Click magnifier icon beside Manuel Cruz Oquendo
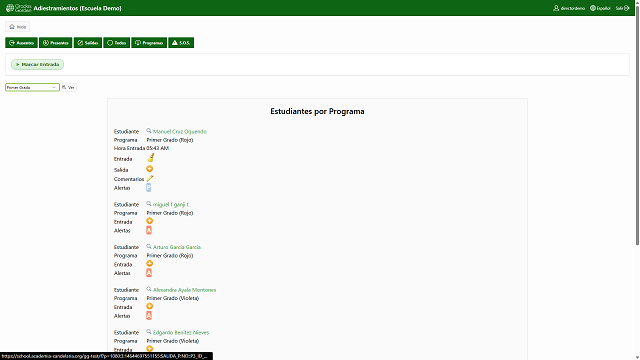The image size is (640, 360). 149,131
